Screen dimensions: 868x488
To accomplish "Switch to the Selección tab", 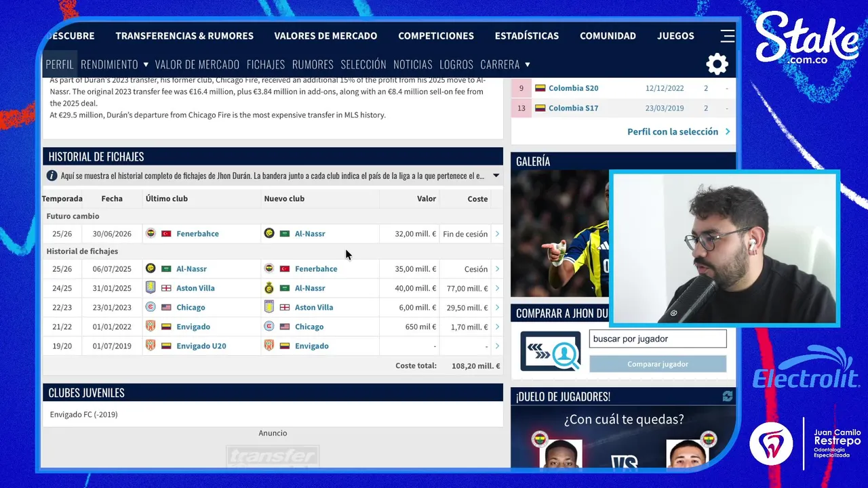I will click(363, 64).
